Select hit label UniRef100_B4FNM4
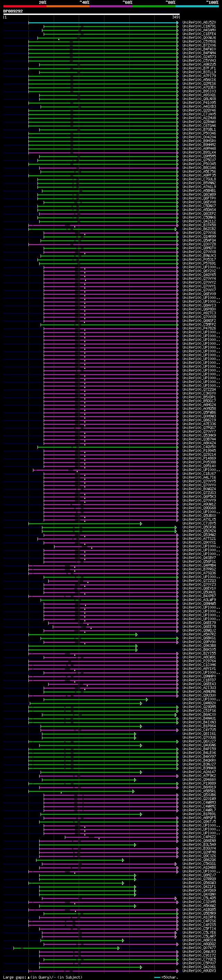Screen dimensions: 222x980 (199, 53)
